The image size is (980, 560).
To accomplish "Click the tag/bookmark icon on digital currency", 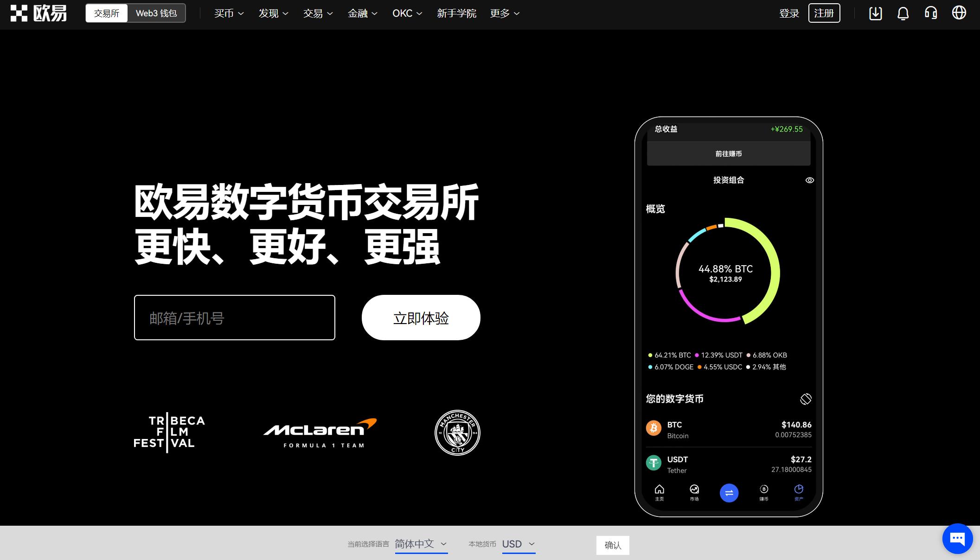I will [805, 398].
